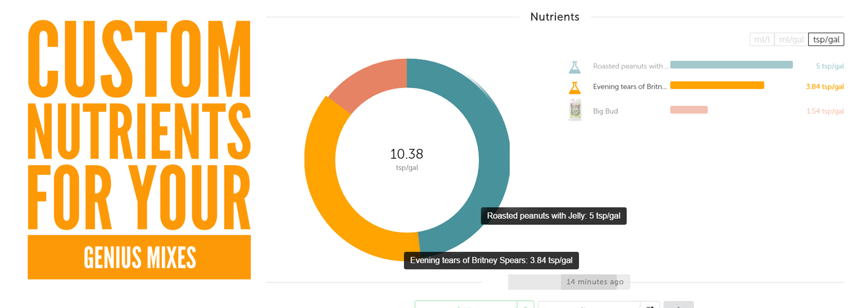Viewport: 868px width, 308px height.
Task: Click the pink Big Bud bar
Action: 689,110
